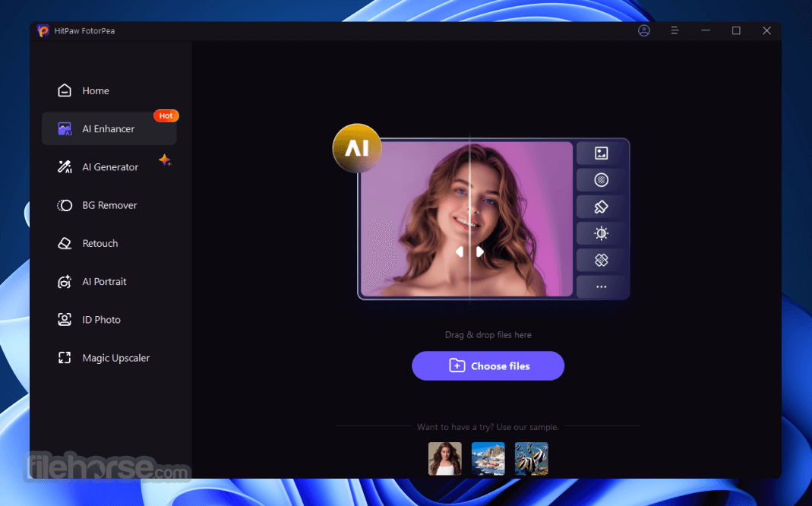
Task: Select AI Enhancer in the sidebar
Action: pos(109,128)
